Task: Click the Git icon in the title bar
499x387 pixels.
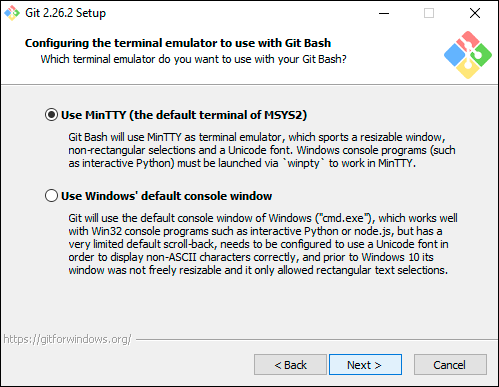Action: tap(12, 13)
